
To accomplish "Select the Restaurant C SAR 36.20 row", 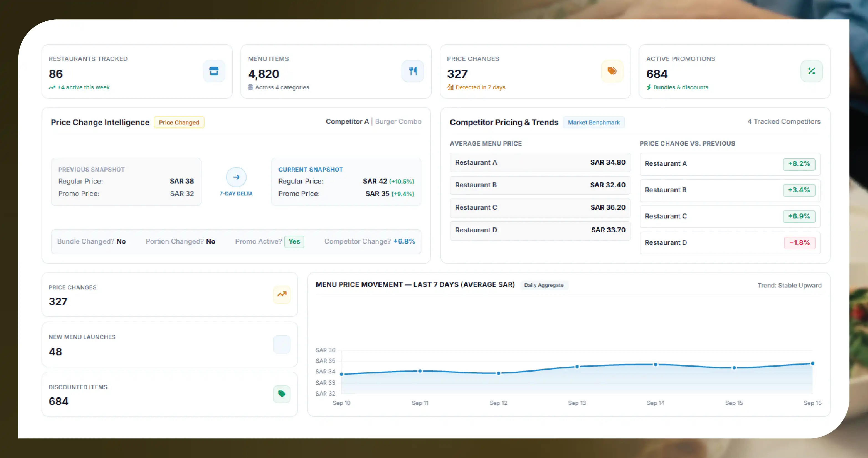I will tap(540, 208).
